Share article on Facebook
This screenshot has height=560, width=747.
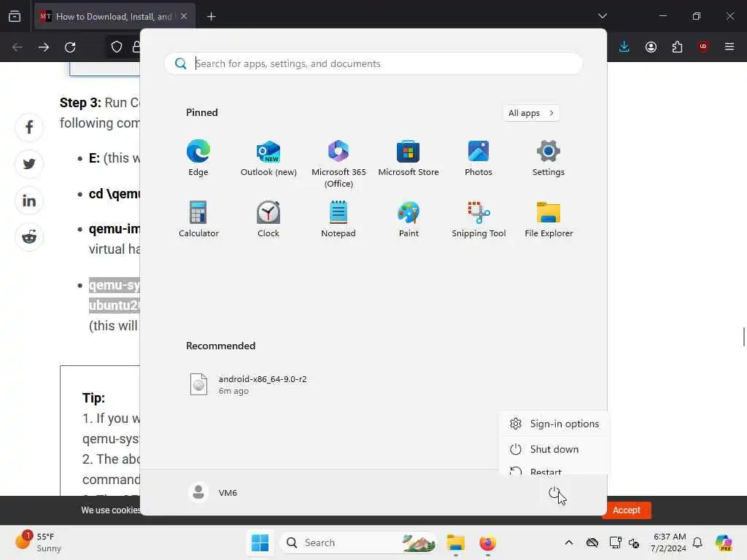pyautogui.click(x=29, y=127)
